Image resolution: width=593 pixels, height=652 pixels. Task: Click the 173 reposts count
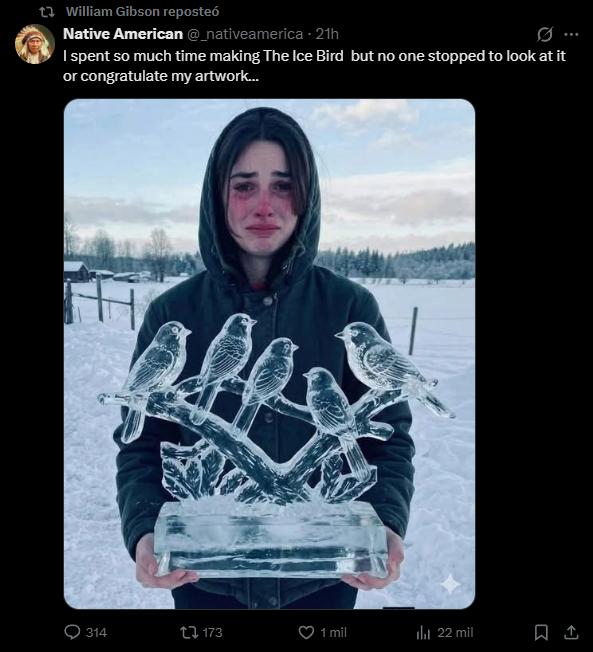[212, 633]
